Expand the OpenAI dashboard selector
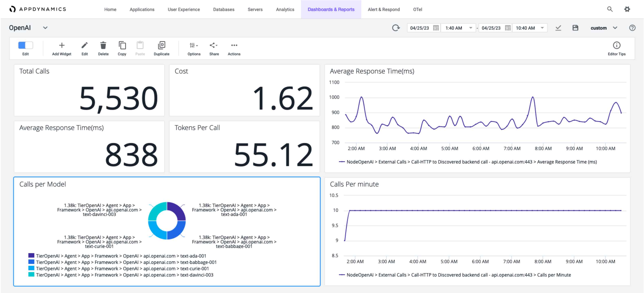This screenshot has height=293, width=644. pyautogui.click(x=45, y=28)
